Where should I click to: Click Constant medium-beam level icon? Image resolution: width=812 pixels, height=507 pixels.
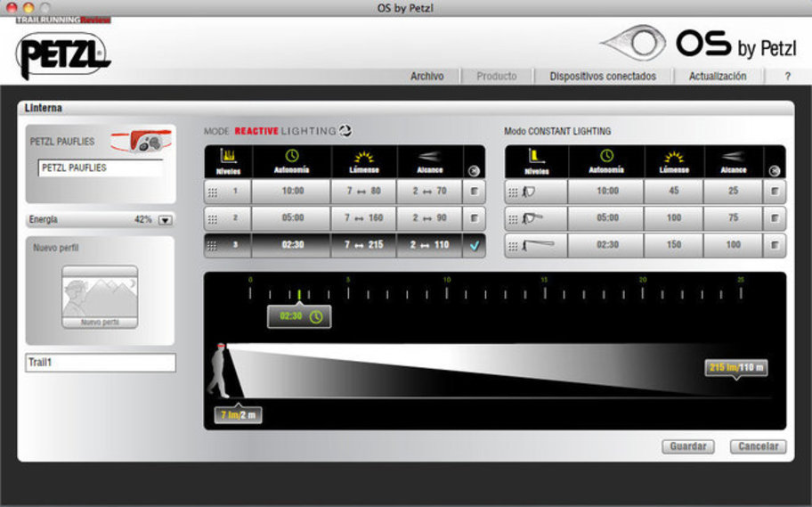(x=532, y=219)
